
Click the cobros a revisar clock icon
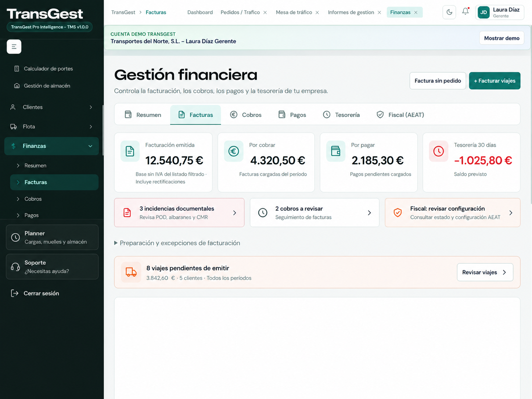(263, 213)
